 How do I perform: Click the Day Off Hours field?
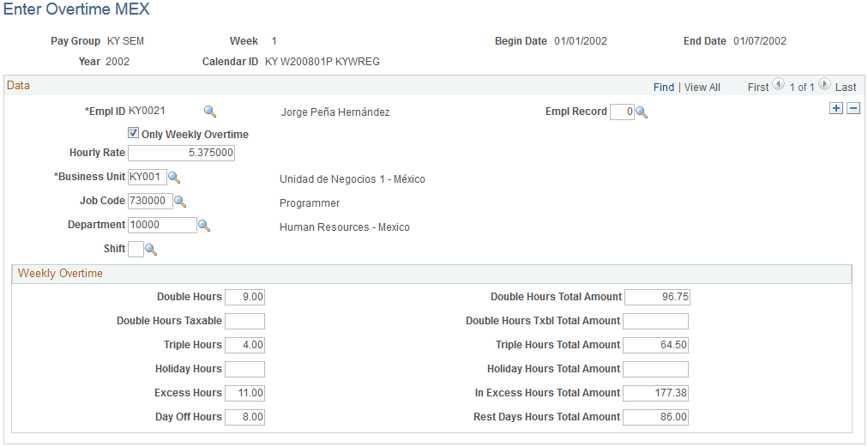[x=244, y=418]
